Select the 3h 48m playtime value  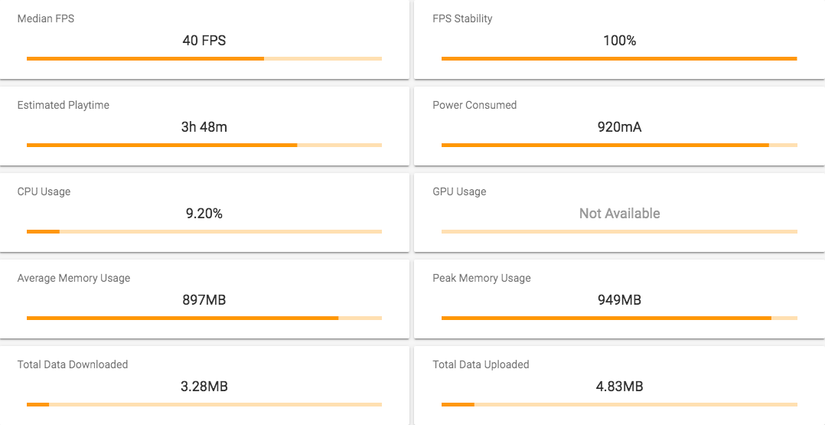point(204,127)
